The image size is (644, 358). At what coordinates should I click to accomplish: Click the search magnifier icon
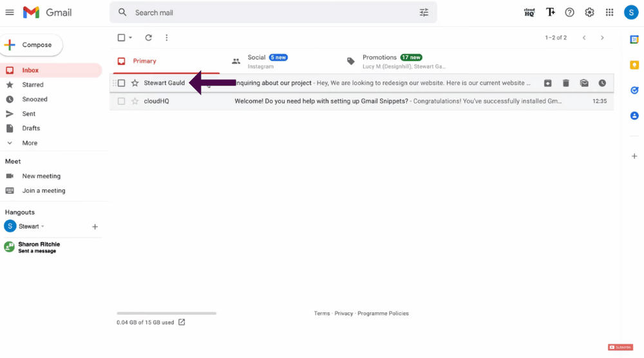click(x=122, y=12)
